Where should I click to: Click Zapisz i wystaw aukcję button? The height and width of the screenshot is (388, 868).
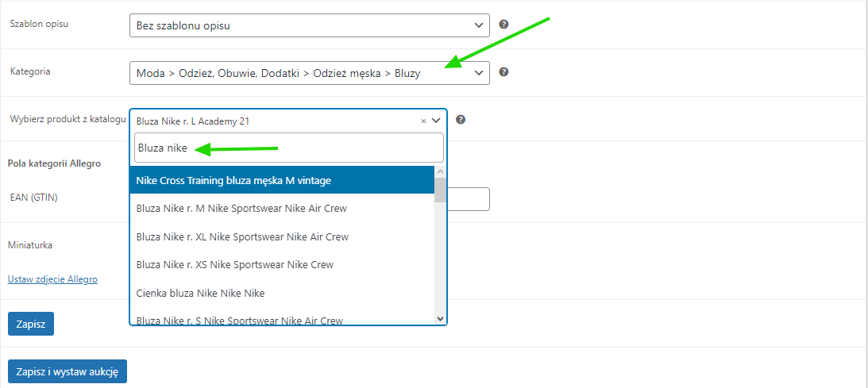click(x=67, y=371)
